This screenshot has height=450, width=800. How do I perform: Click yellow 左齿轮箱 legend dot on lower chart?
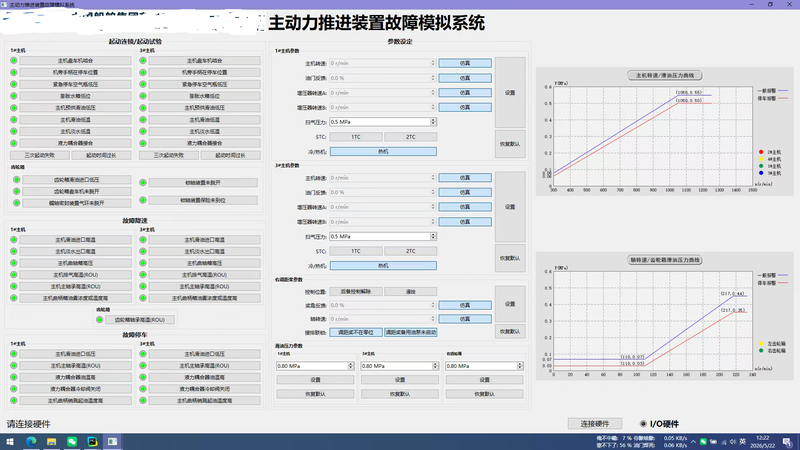pos(761,343)
